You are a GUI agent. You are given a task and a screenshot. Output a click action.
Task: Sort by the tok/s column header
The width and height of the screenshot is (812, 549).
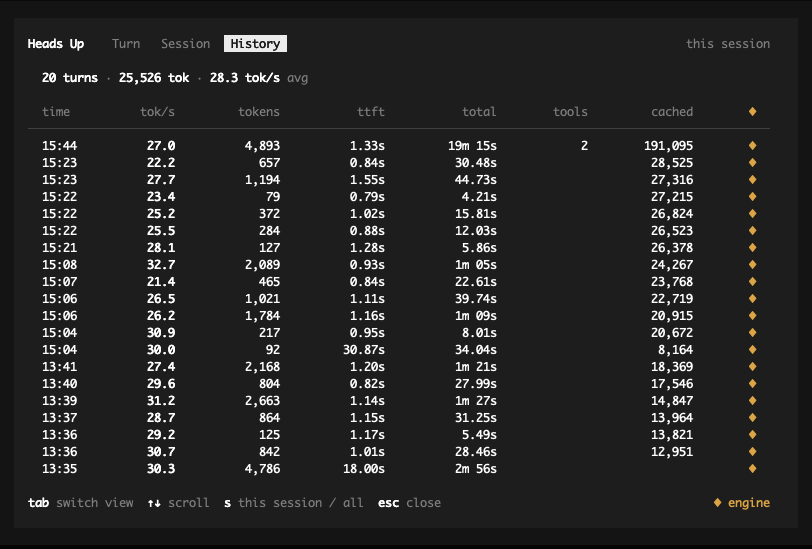[x=157, y=111]
